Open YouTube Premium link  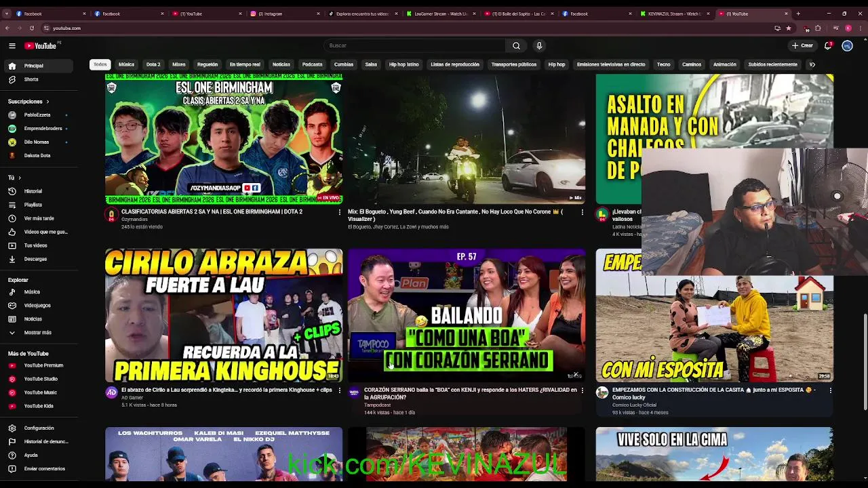tap(37, 365)
